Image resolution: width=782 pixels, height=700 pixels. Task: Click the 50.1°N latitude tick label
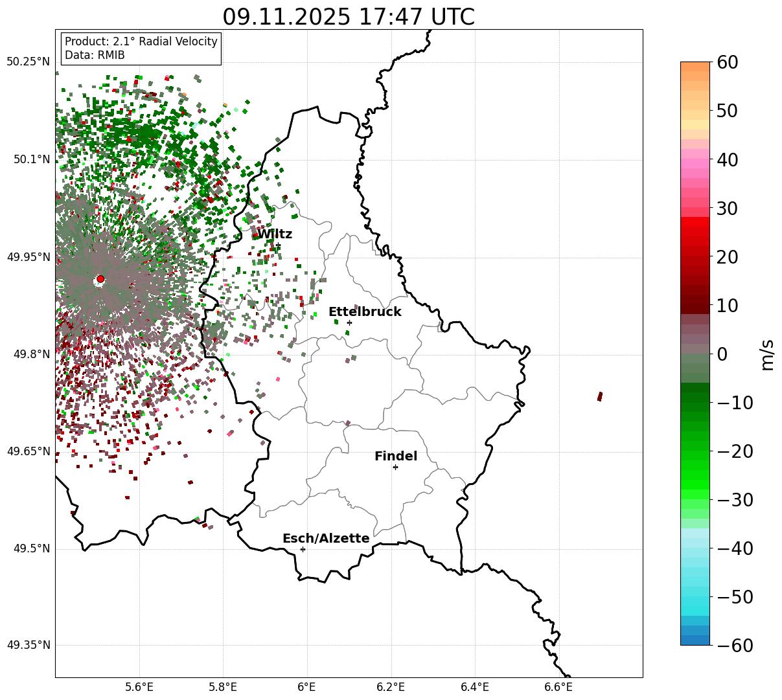(31, 159)
